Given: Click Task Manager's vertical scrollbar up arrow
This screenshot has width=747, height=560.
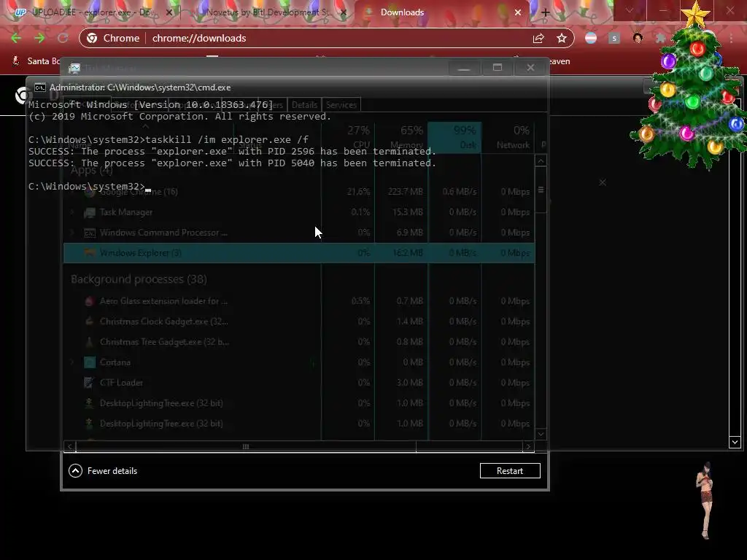Looking at the screenshot, I should 541,161.
